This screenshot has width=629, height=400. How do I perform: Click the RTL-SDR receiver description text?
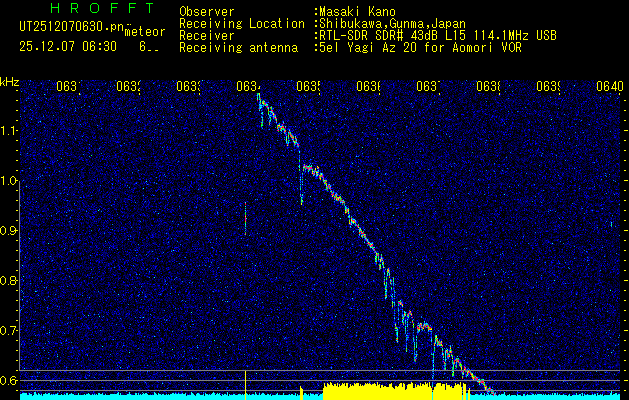pyautogui.click(x=438, y=36)
